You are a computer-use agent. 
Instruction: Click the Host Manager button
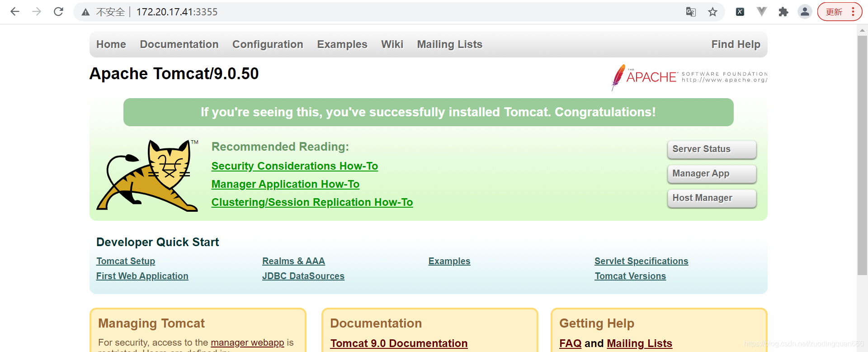pyautogui.click(x=712, y=198)
